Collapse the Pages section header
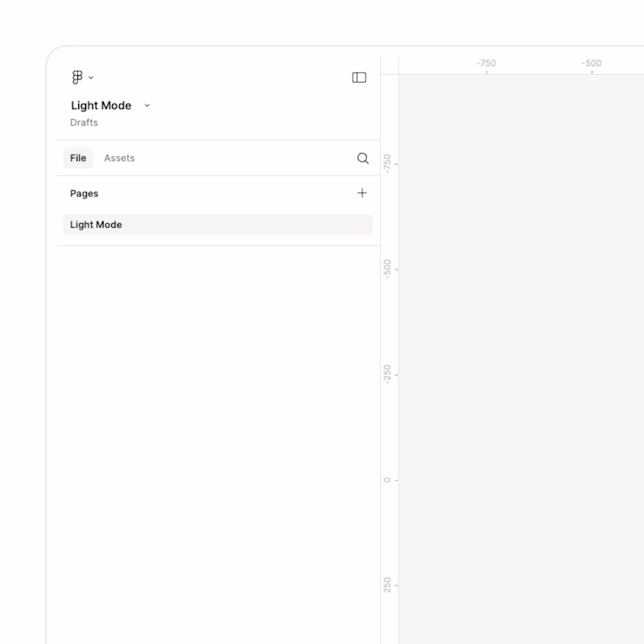The image size is (644, 644). (85, 193)
